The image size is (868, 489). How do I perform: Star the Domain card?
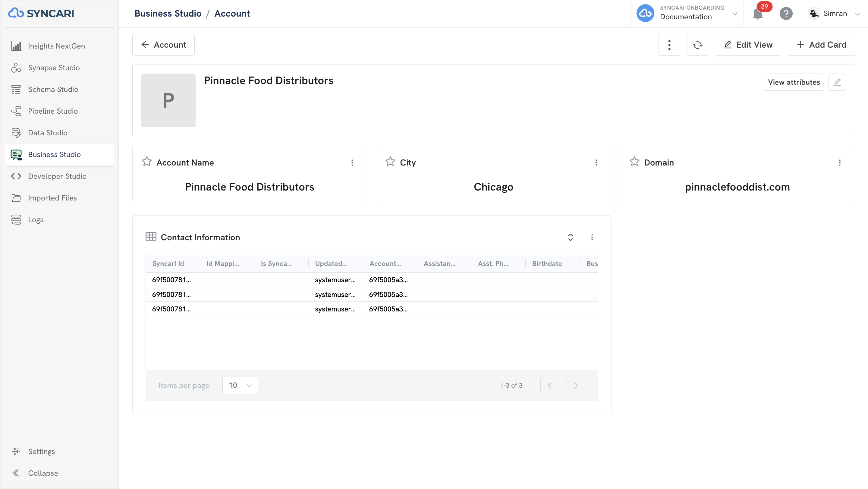point(634,162)
